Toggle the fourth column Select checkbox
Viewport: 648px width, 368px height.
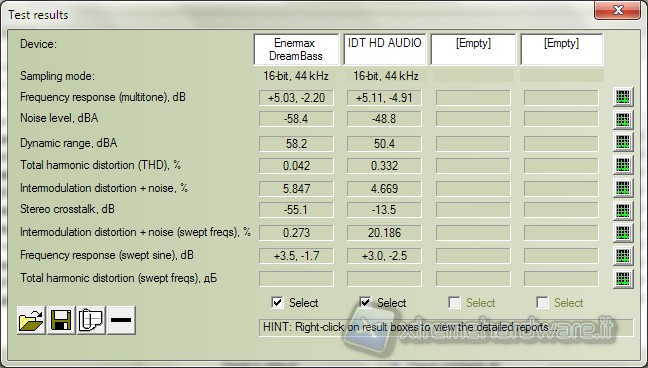point(542,303)
